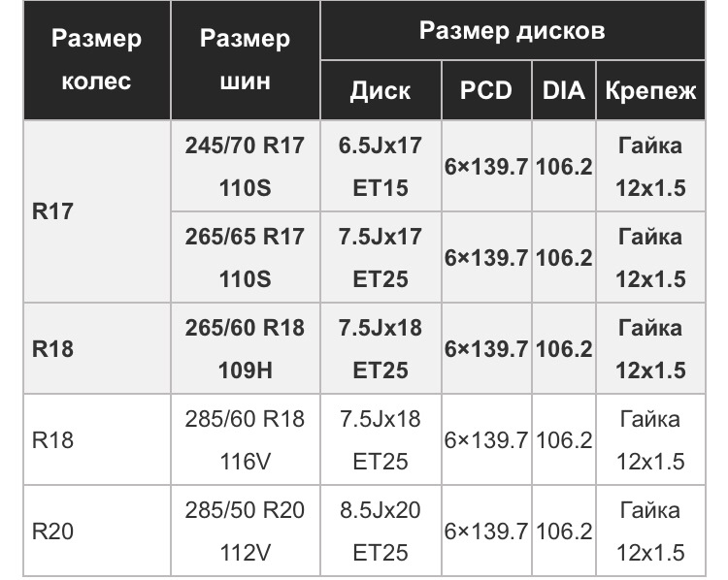The width and height of the screenshot is (728, 580).
Task: Select the PCD column header
Action: pyautogui.click(x=486, y=90)
